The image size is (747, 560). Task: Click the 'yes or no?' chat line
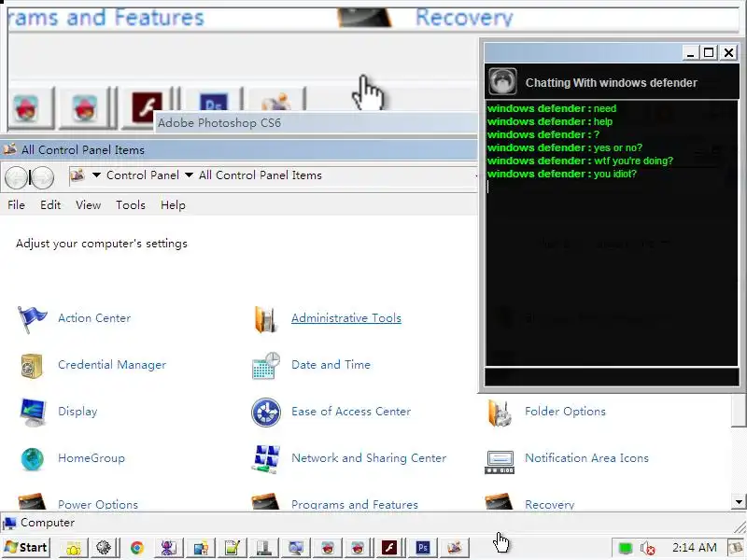coord(565,147)
